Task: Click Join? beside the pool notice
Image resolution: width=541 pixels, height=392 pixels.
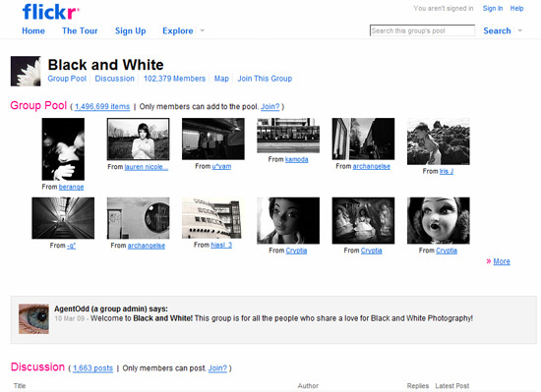Action: click(x=270, y=107)
